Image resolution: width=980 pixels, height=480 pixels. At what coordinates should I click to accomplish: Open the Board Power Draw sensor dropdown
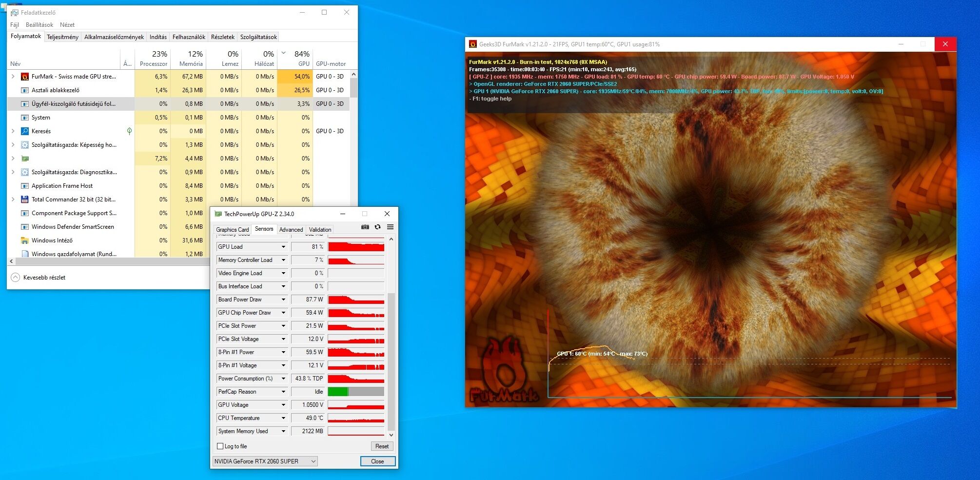point(283,300)
